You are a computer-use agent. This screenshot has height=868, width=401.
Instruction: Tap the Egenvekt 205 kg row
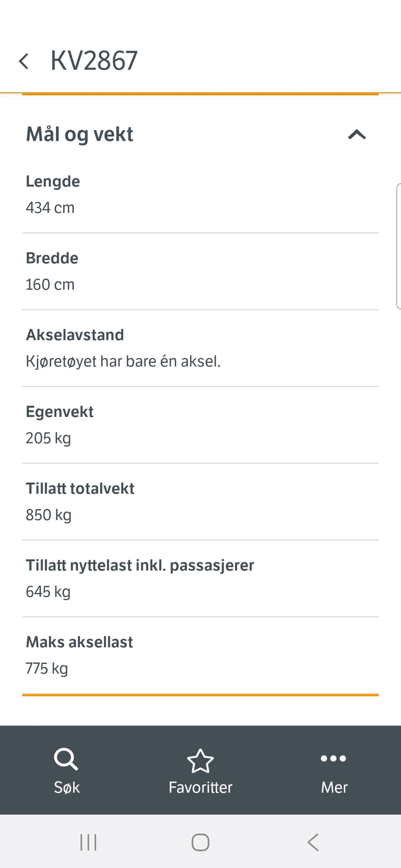point(200,425)
